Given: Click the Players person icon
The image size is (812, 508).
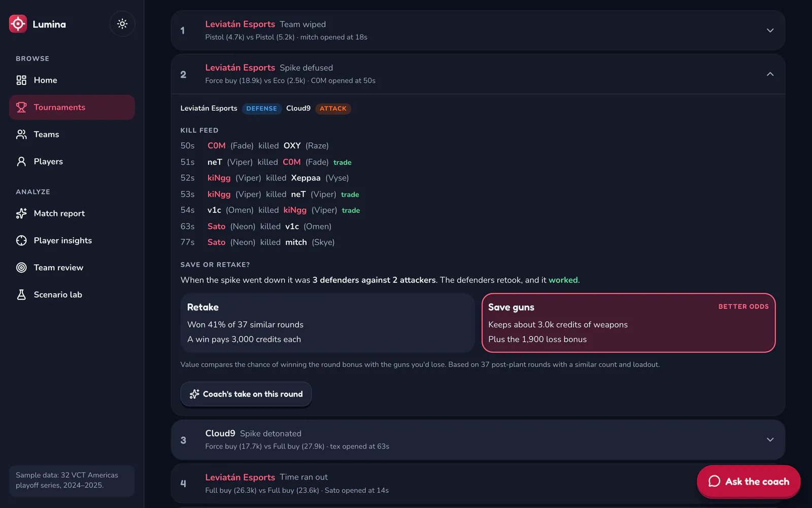Looking at the screenshot, I should tap(21, 162).
